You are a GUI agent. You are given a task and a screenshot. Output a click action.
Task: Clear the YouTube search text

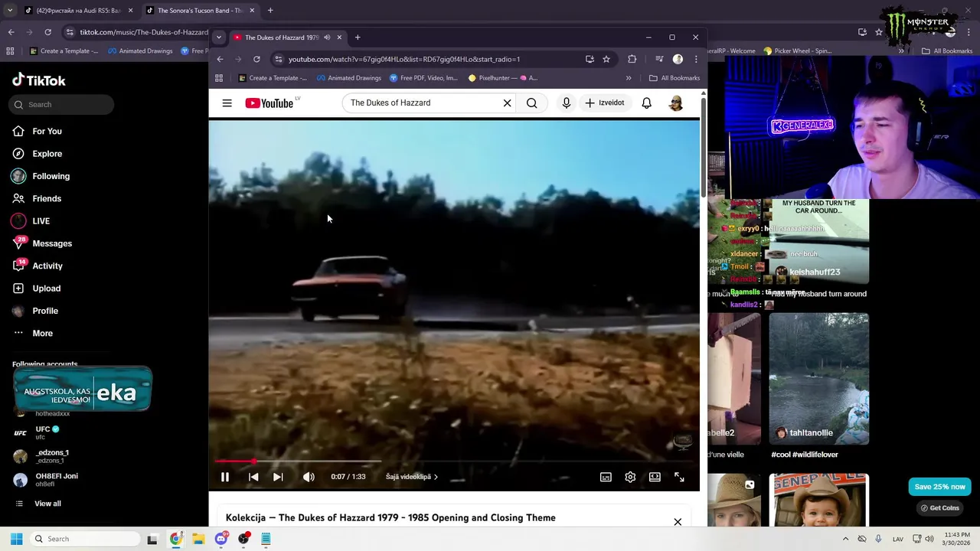pos(507,103)
